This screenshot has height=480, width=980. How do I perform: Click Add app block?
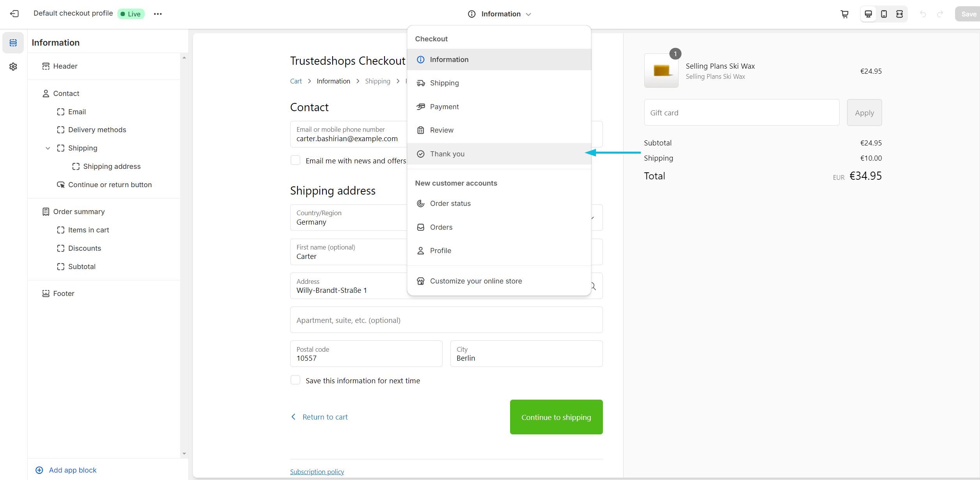coord(66,470)
